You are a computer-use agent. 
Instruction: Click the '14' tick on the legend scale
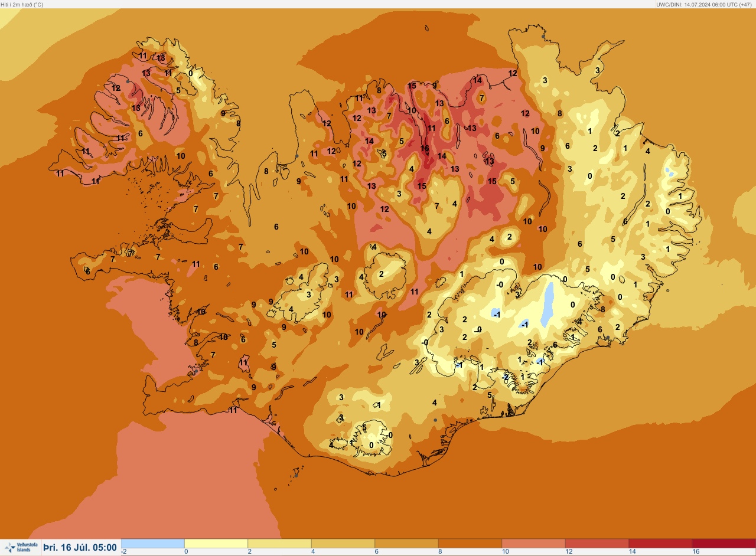click(x=632, y=551)
